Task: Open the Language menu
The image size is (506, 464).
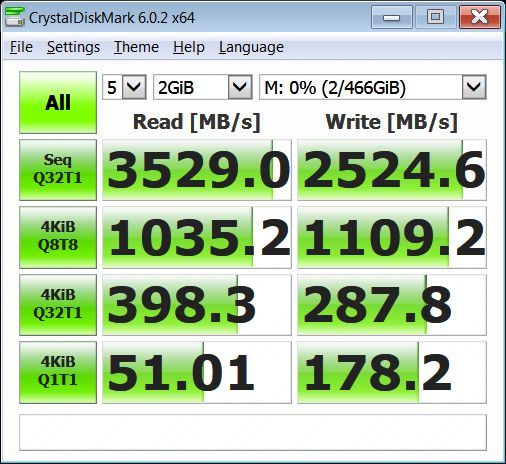Action: coord(251,47)
